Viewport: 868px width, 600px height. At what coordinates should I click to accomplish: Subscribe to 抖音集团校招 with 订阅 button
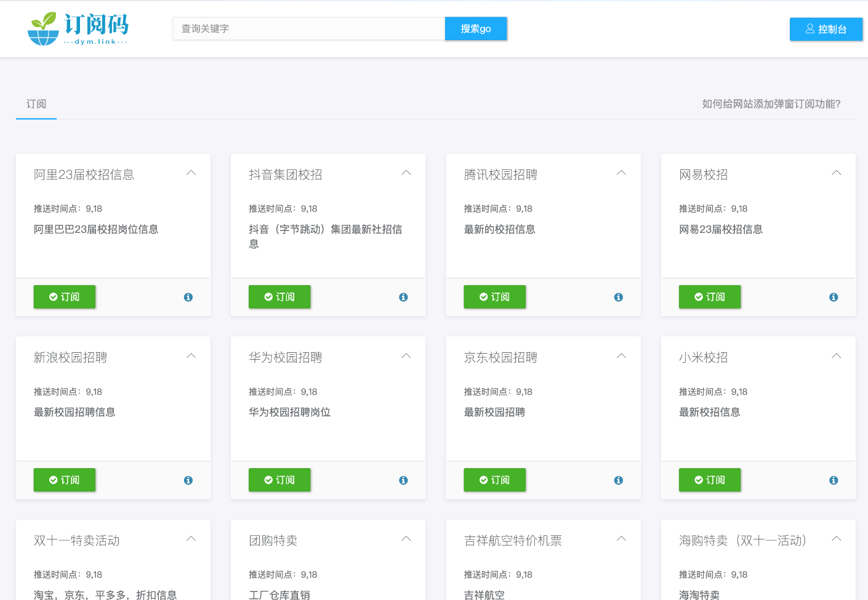279,297
